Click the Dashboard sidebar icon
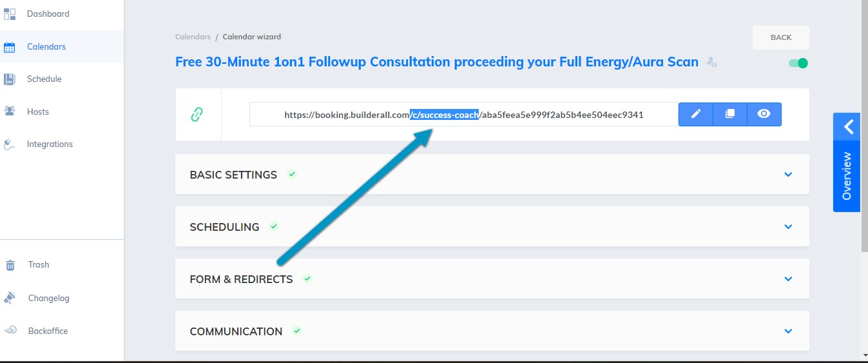 (10, 14)
